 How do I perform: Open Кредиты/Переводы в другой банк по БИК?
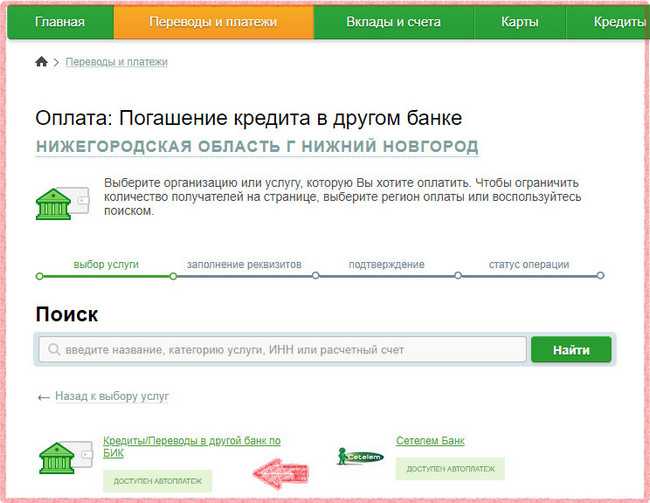click(x=192, y=446)
